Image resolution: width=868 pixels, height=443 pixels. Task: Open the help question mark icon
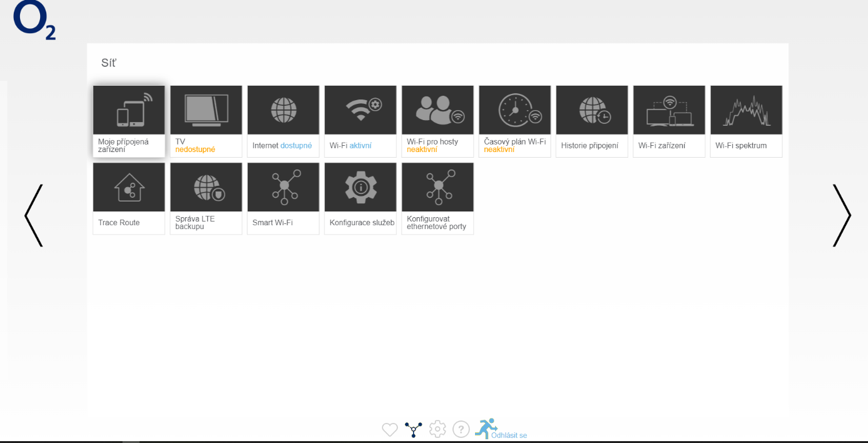(x=461, y=429)
